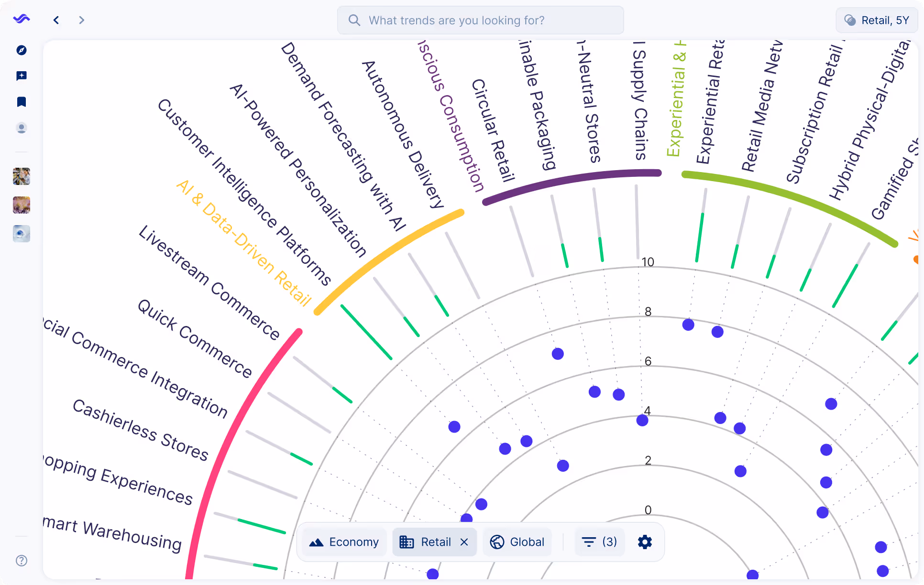Click the sparkle chat icon in sidebar
This screenshot has height=585, width=924.
coord(22,76)
